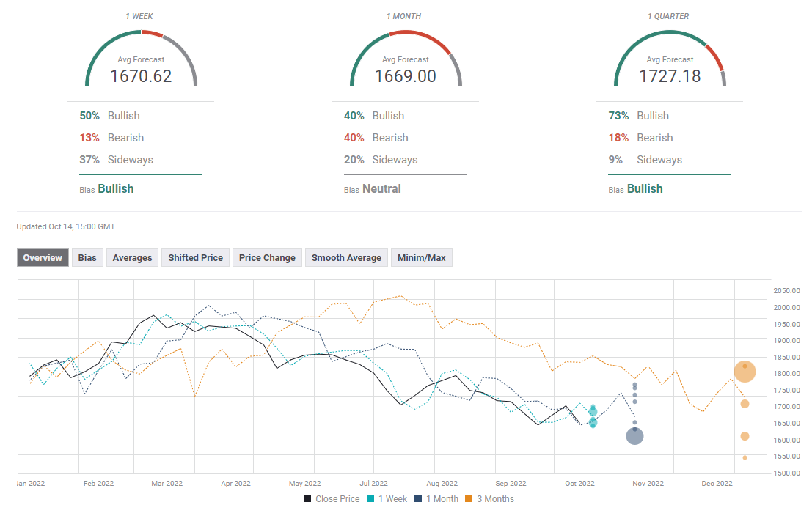Viewport: 812px width, 516px height.
Task: Toggle Close Price series in legend
Action: (x=332, y=499)
